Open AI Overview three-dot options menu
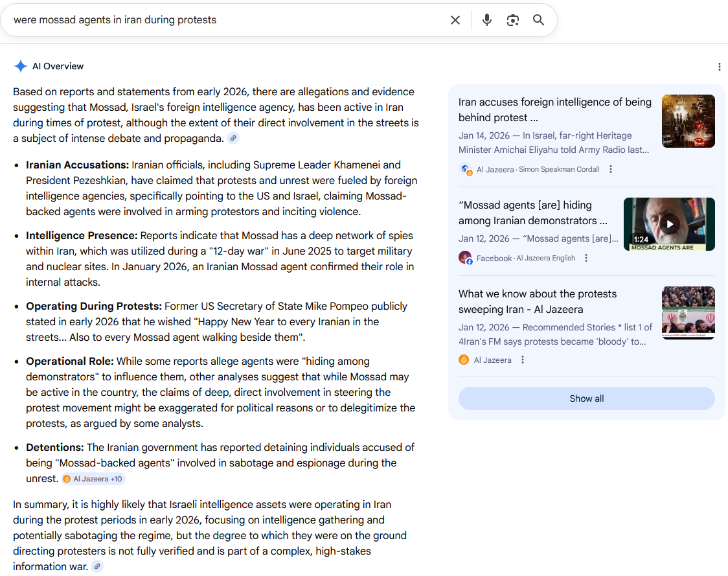 tap(719, 67)
